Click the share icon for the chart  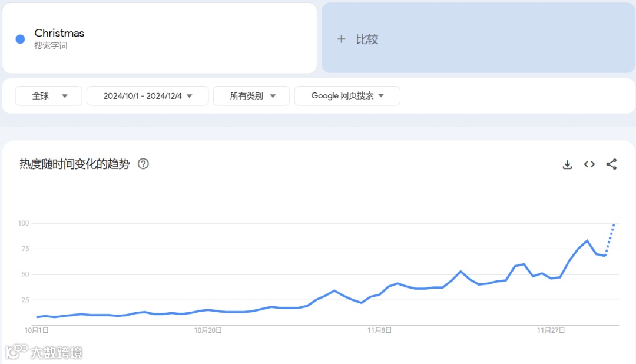(611, 164)
